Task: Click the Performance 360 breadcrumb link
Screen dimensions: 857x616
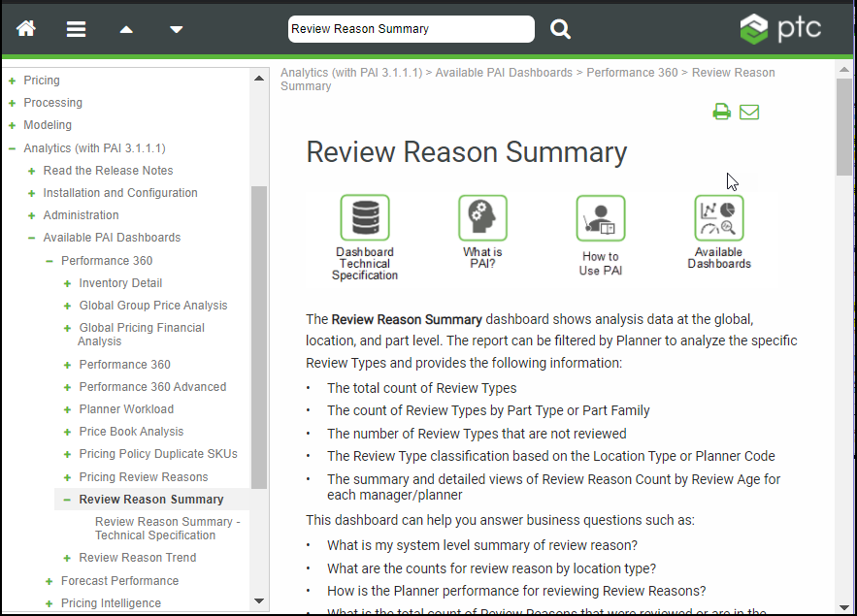Action: click(x=632, y=73)
